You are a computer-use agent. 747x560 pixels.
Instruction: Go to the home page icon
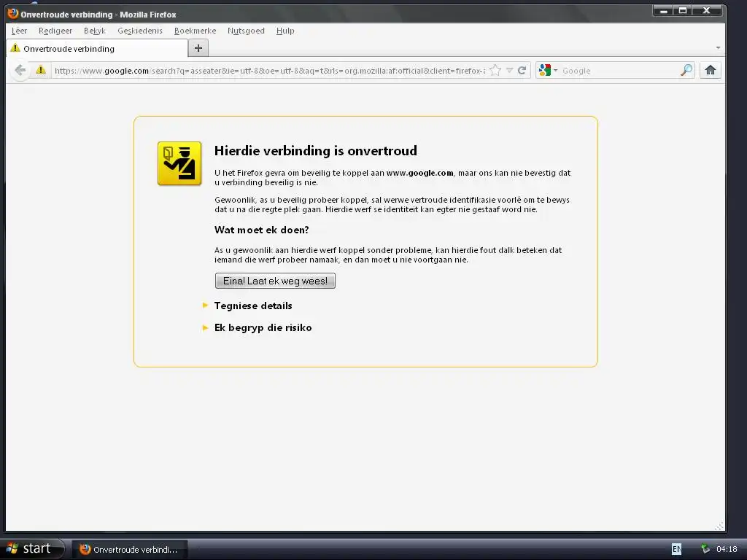pos(711,71)
